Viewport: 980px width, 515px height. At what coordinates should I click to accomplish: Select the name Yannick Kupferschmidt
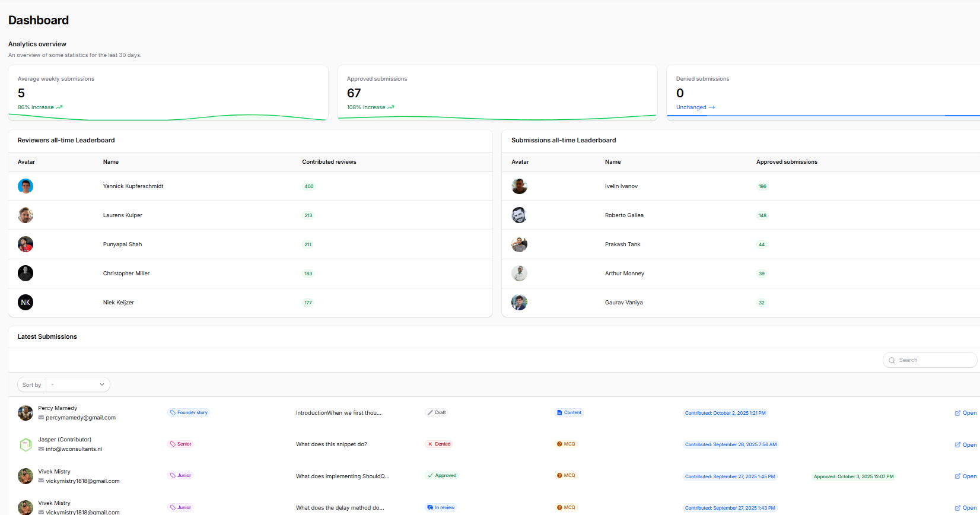pyautogui.click(x=133, y=186)
